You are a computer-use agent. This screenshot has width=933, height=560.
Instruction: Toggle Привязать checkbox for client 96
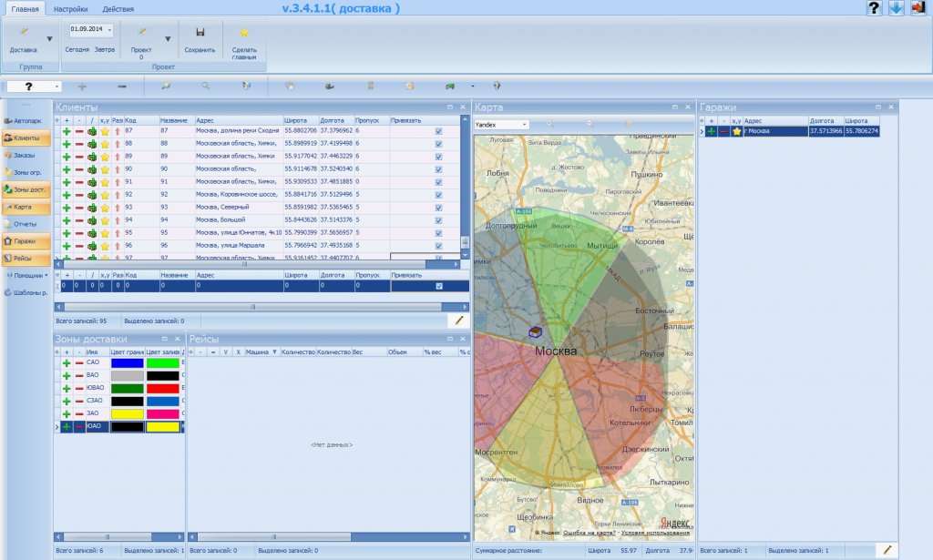438,246
